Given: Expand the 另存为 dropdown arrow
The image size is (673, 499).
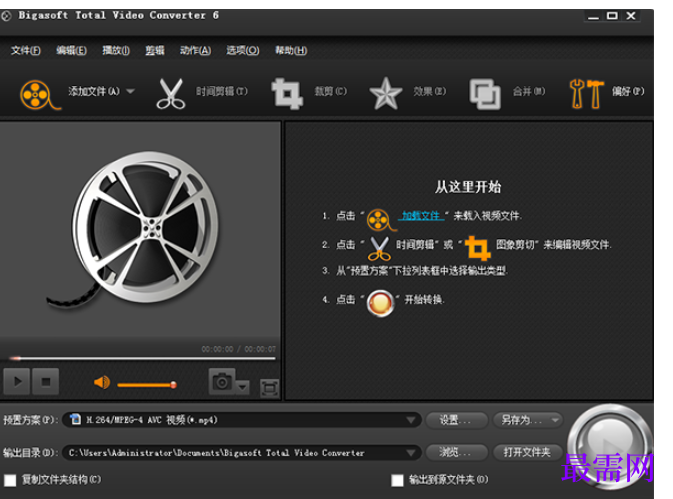Looking at the screenshot, I should [555, 420].
